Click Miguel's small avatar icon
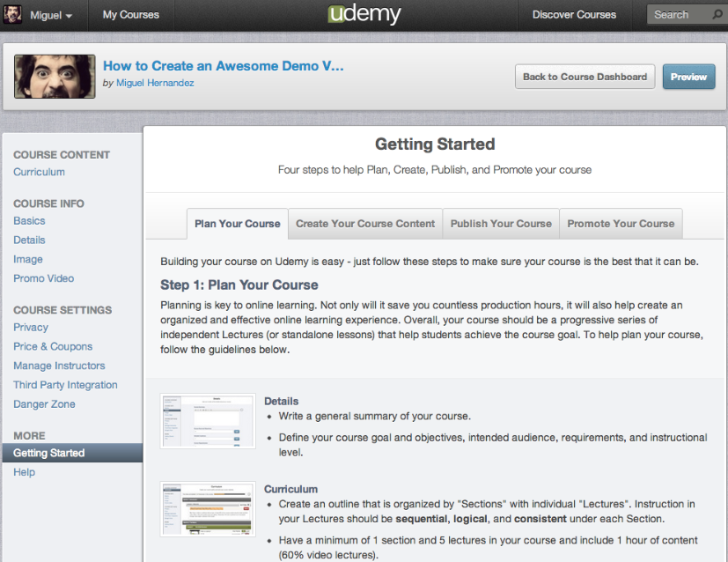 12,15
